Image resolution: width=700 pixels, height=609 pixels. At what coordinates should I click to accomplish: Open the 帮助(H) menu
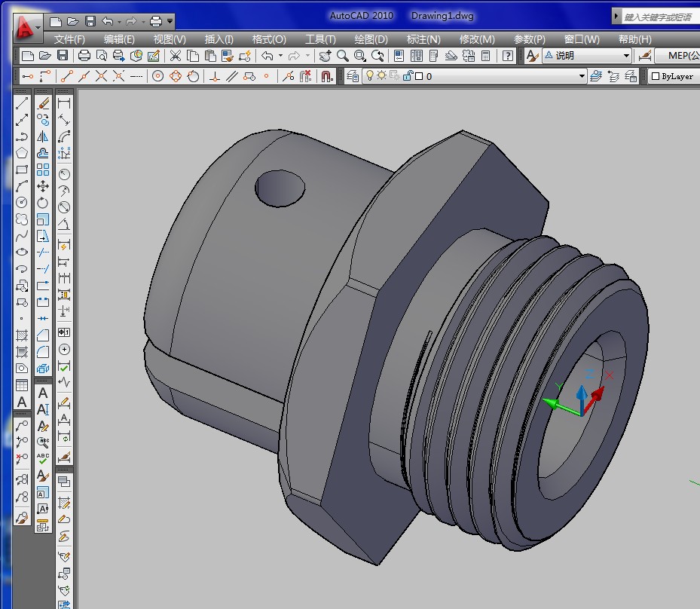pos(634,39)
